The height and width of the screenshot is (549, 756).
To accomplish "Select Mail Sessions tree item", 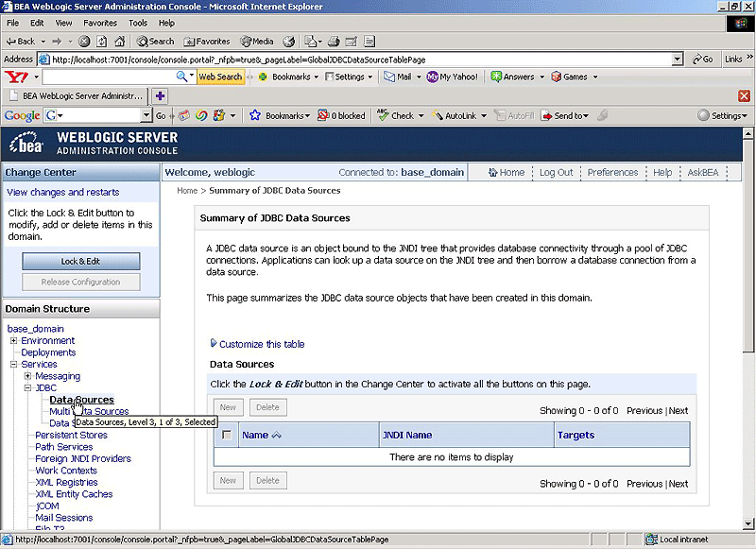I will tap(63, 518).
